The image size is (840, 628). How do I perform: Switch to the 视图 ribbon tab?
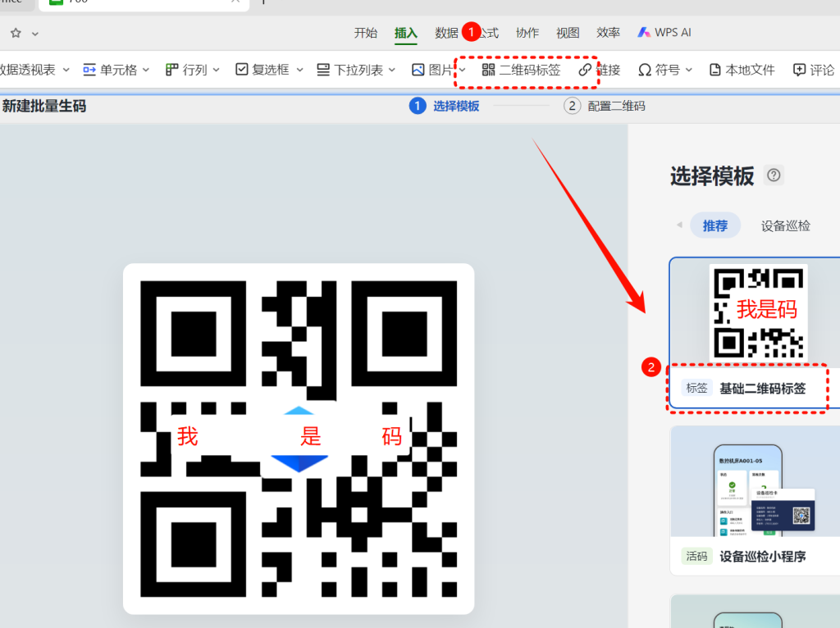coord(568,33)
